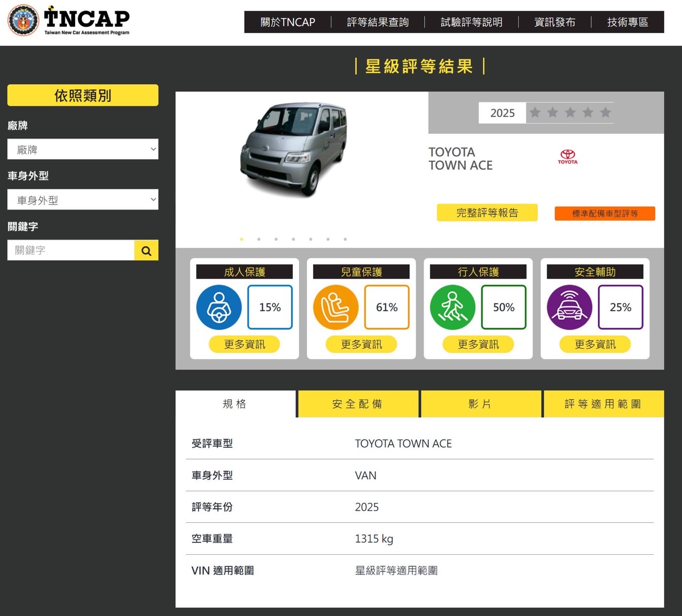
Task: Click the fifth rating star
Action: [605, 112]
